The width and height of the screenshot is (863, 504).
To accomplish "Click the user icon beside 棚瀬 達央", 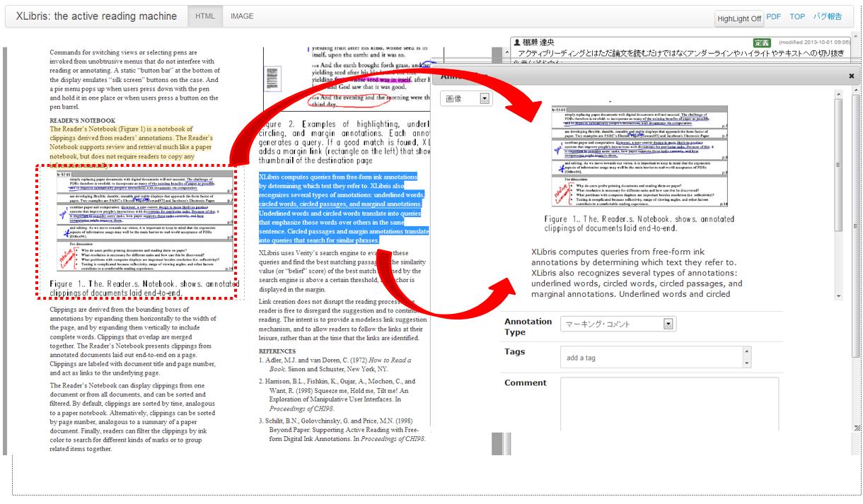I will pos(516,42).
